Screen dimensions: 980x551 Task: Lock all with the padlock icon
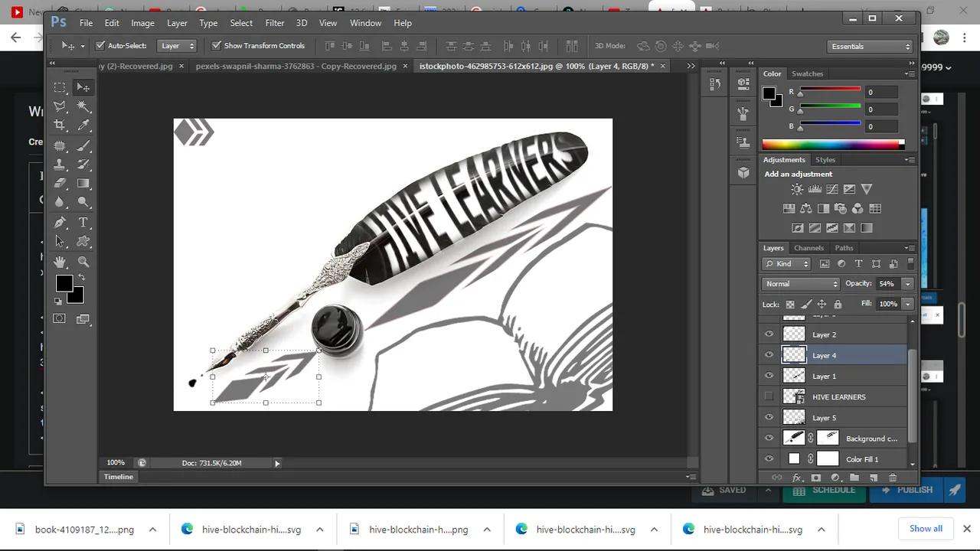coord(838,304)
